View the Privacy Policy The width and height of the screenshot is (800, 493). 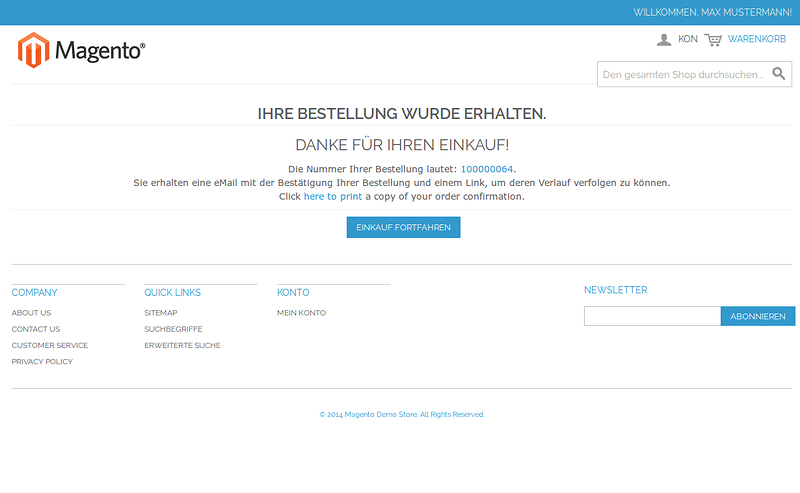tap(42, 362)
